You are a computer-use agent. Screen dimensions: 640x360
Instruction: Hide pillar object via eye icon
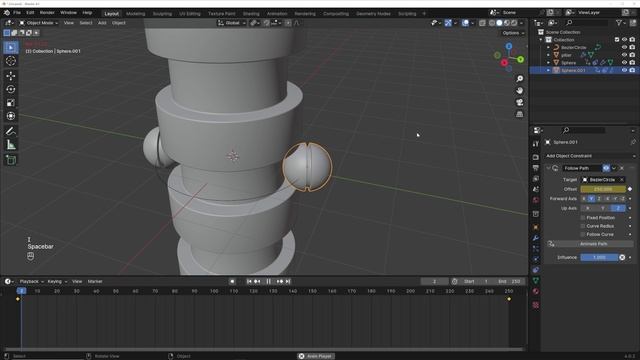click(x=624, y=55)
